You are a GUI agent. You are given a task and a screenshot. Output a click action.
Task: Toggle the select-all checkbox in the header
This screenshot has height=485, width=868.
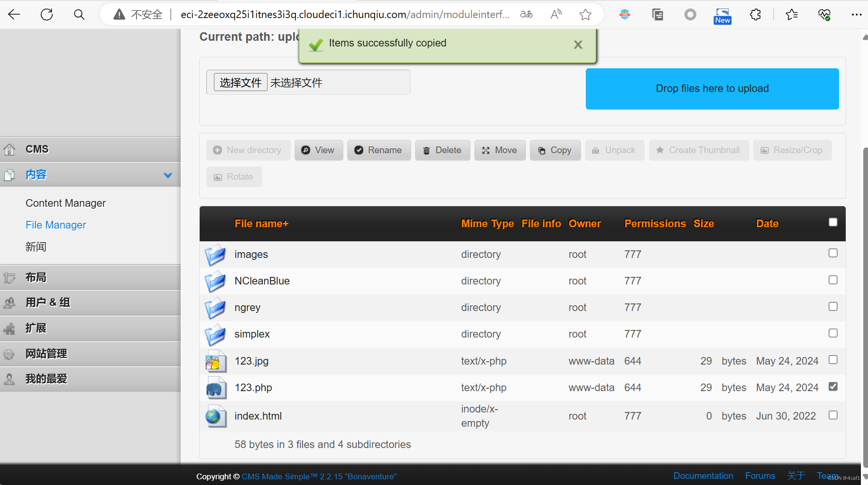832,221
